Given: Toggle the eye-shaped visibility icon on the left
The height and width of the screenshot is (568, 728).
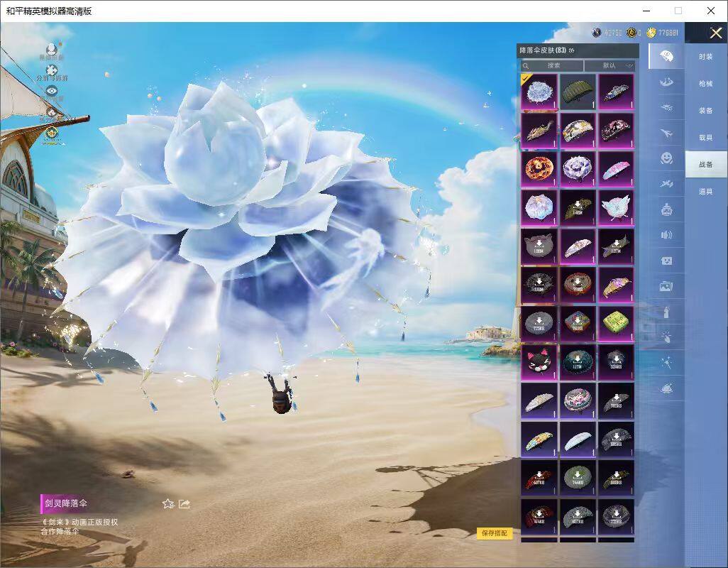Looking at the screenshot, I should (52, 91).
